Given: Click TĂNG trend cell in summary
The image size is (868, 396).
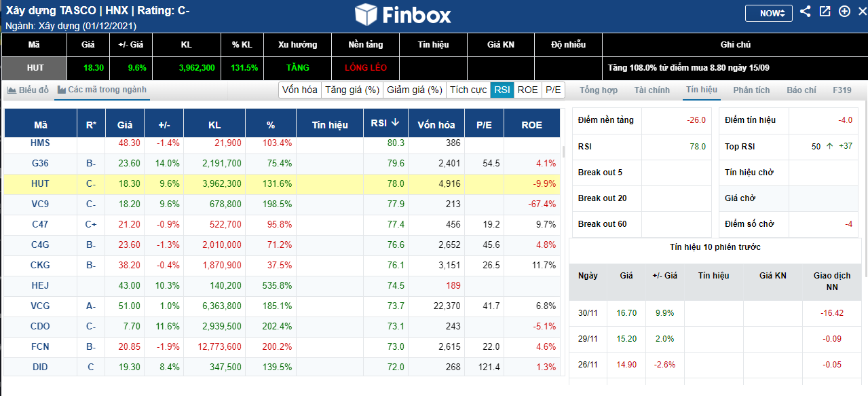Looking at the screenshot, I should click(298, 68).
